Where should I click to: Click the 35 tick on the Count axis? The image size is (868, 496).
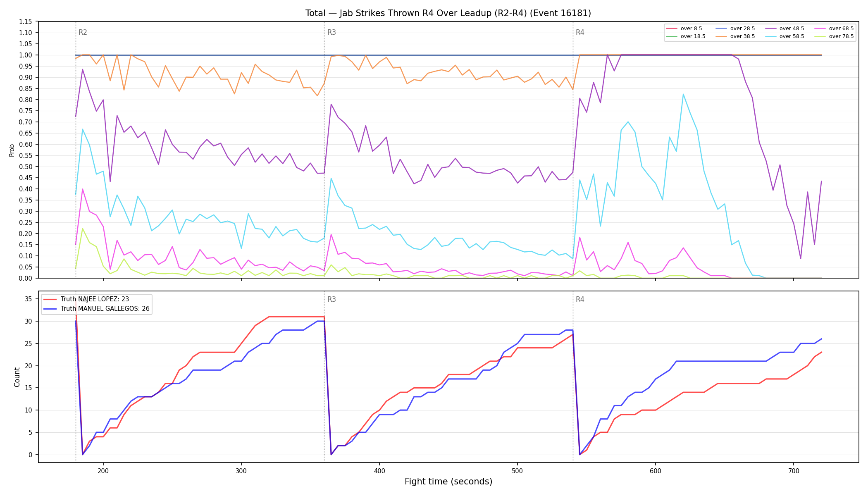pos(29,299)
